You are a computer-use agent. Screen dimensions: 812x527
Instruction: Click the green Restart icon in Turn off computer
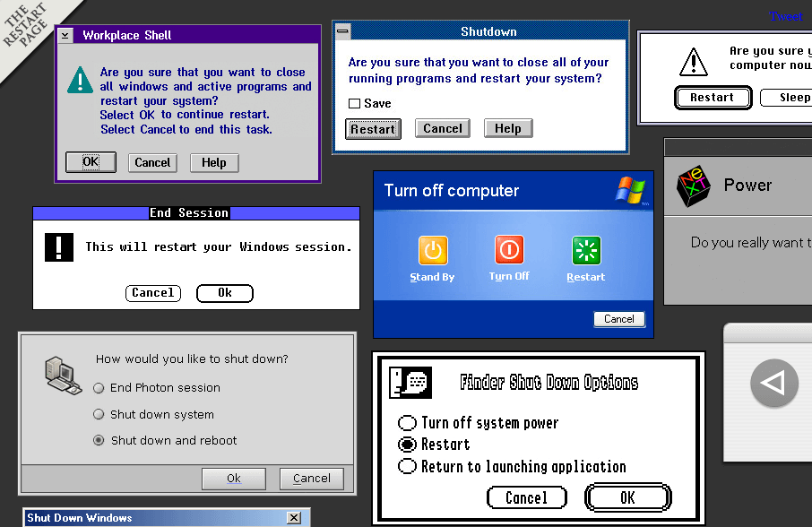click(x=586, y=251)
